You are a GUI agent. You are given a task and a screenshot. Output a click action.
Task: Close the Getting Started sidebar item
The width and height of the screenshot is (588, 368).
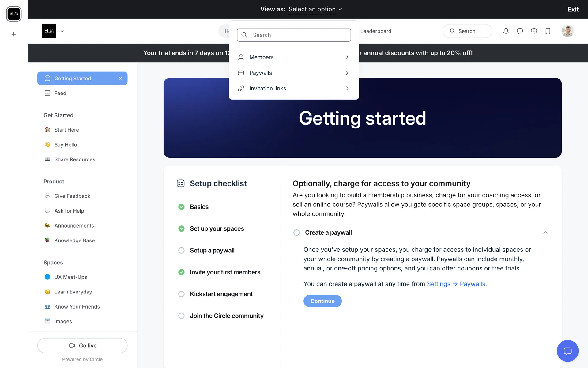(x=120, y=79)
